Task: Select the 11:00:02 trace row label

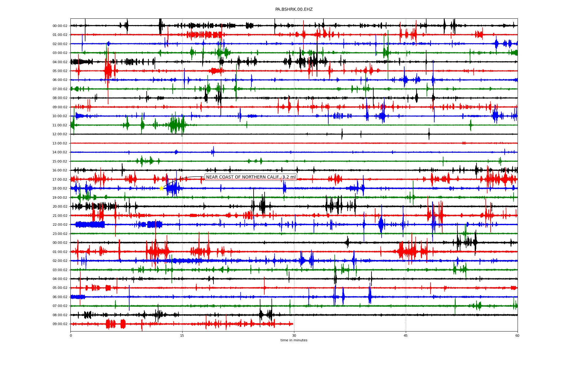Action: pos(60,125)
